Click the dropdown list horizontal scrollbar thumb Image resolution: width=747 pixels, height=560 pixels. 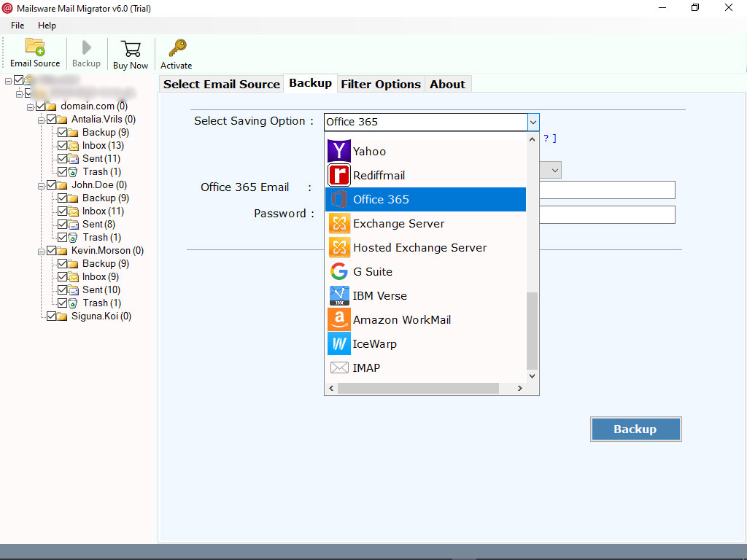[x=418, y=389]
